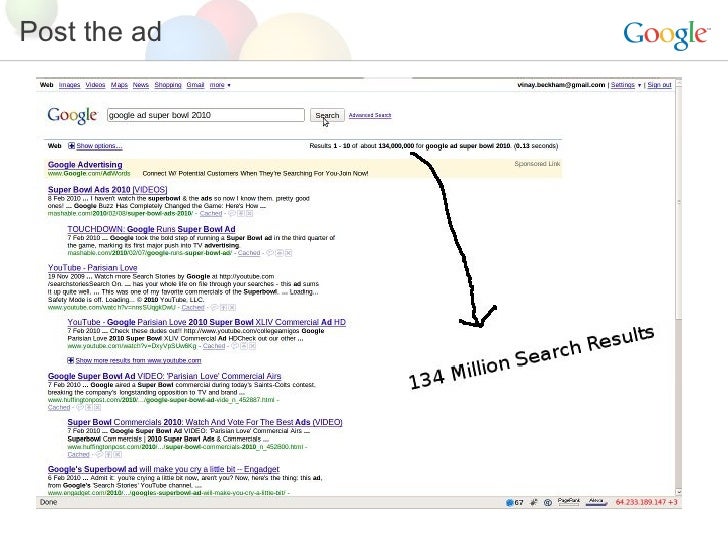Click promote icon for YouTube Parisian Love result
Image resolution: width=728 pixels, height=546 pixels.
(223, 307)
